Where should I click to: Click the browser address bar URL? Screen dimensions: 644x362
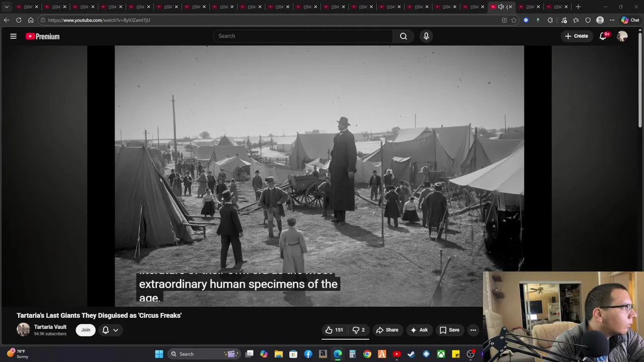tap(99, 20)
